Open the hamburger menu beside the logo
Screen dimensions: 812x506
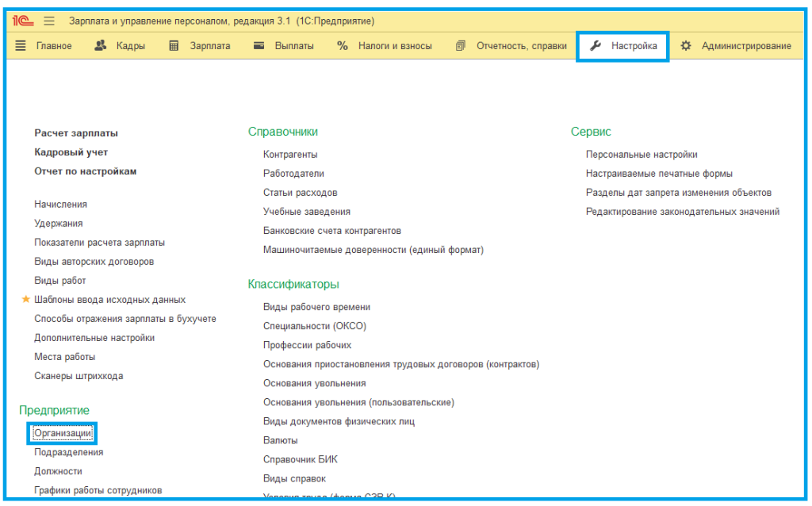point(49,21)
